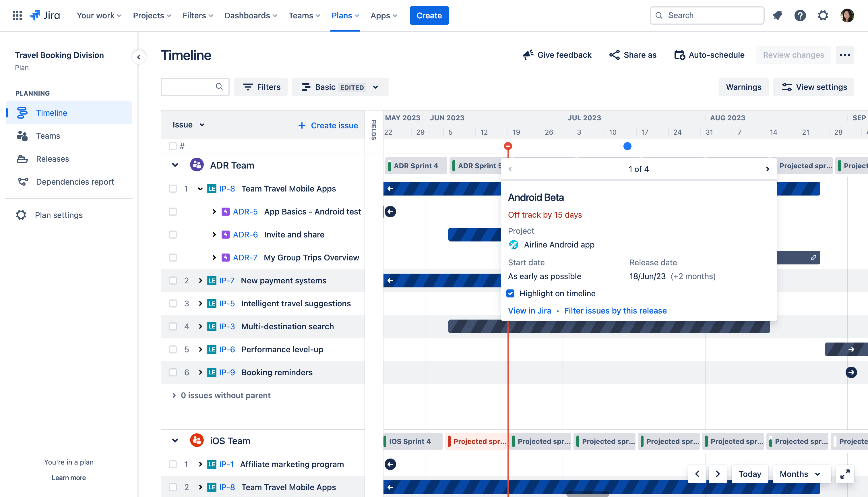Select Releases in the sidebar
Image resolution: width=868 pixels, height=497 pixels.
coord(52,159)
